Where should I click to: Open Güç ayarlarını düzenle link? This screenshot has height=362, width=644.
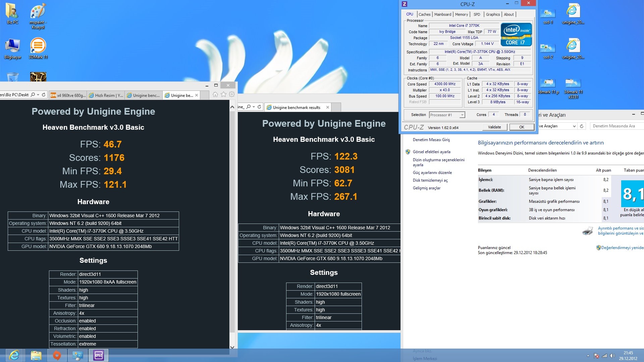432,173
